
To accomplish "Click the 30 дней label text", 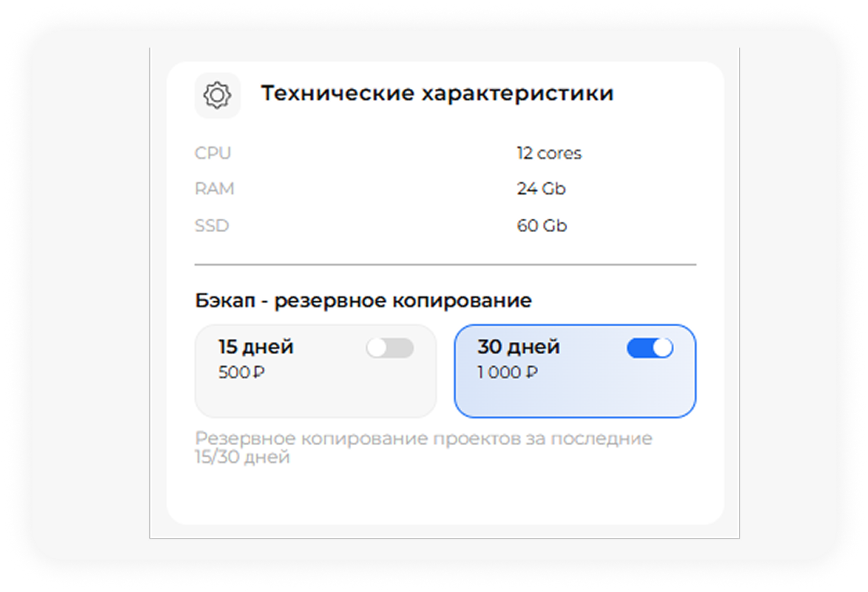I will [x=518, y=347].
